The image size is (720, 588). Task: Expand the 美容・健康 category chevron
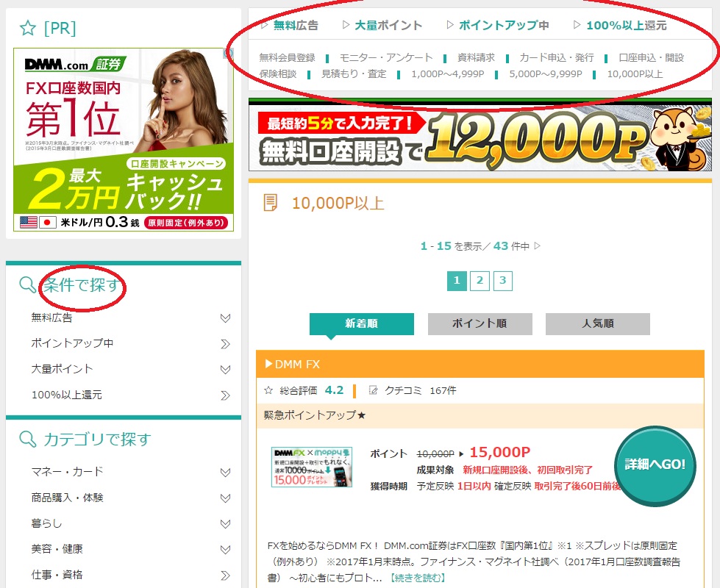[226, 550]
